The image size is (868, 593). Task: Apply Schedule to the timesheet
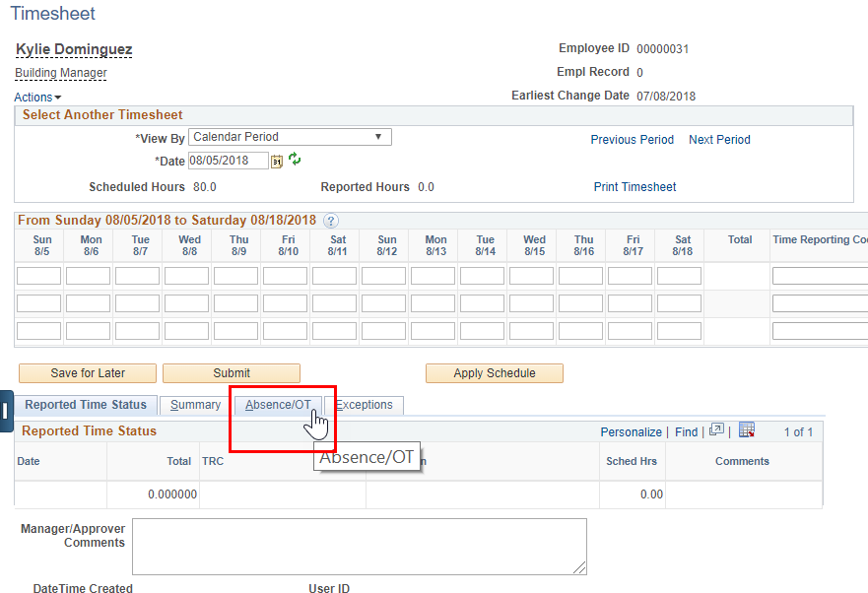494,373
